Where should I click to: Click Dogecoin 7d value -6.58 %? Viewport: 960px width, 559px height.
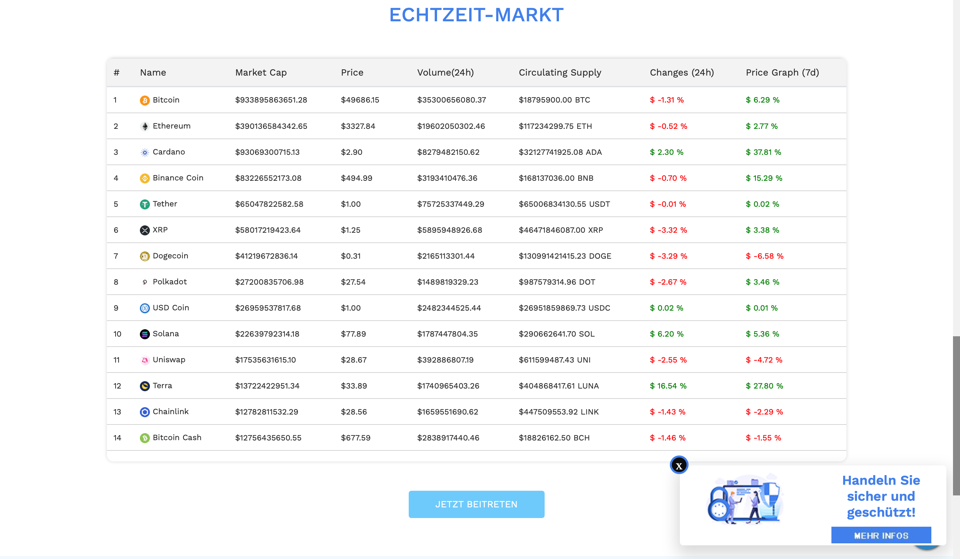click(x=765, y=256)
